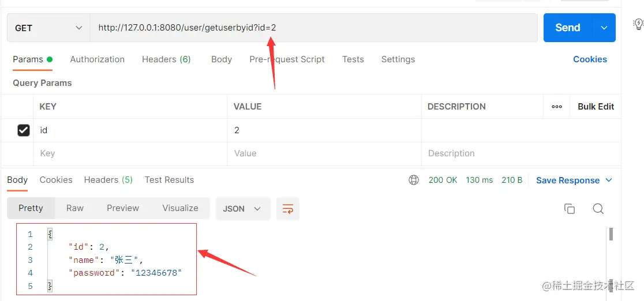Select the response Body tab
The width and height of the screenshot is (644, 301).
17,180
